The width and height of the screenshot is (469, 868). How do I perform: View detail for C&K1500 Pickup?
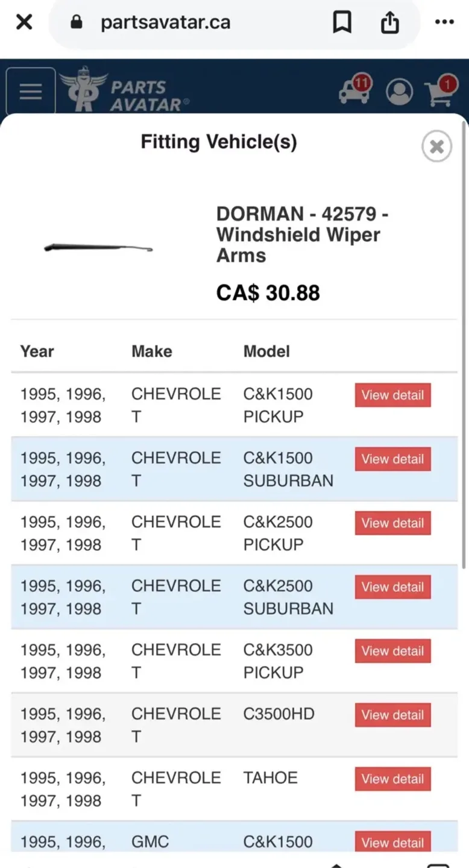(392, 395)
